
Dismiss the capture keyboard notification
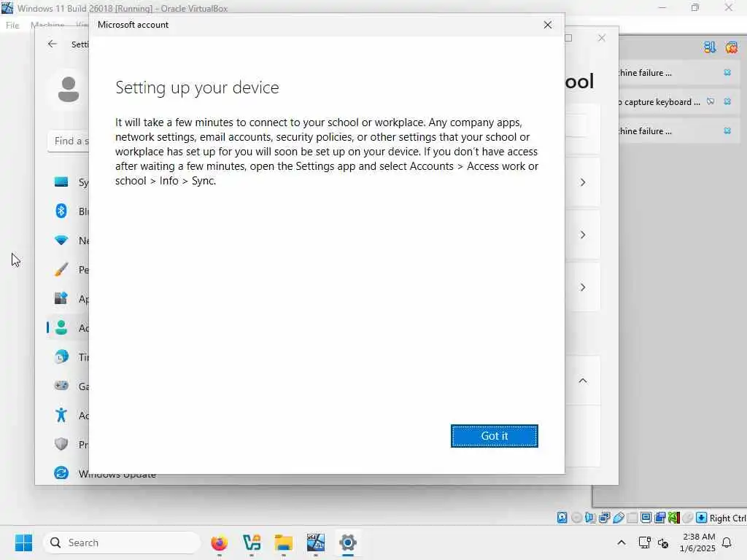pyautogui.click(x=727, y=101)
